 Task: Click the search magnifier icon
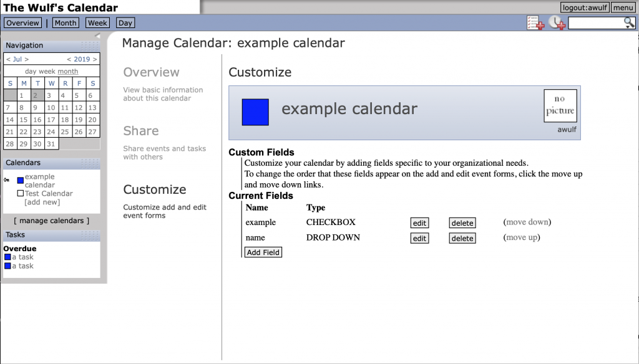pos(629,23)
